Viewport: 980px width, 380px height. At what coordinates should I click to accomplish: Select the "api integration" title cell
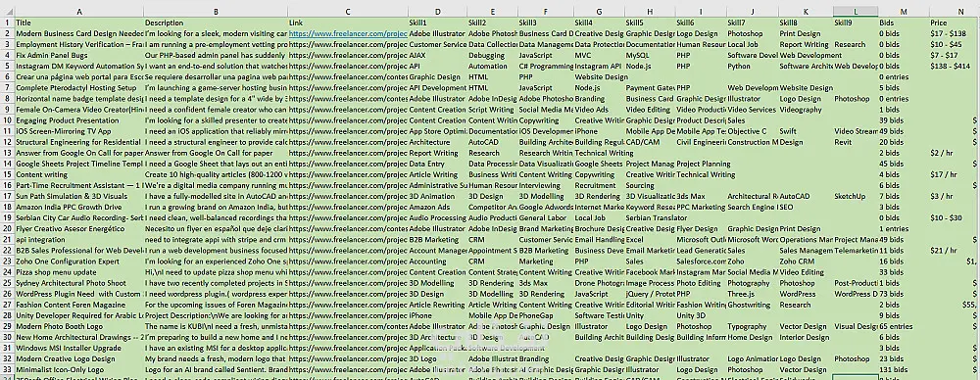[79, 240]
